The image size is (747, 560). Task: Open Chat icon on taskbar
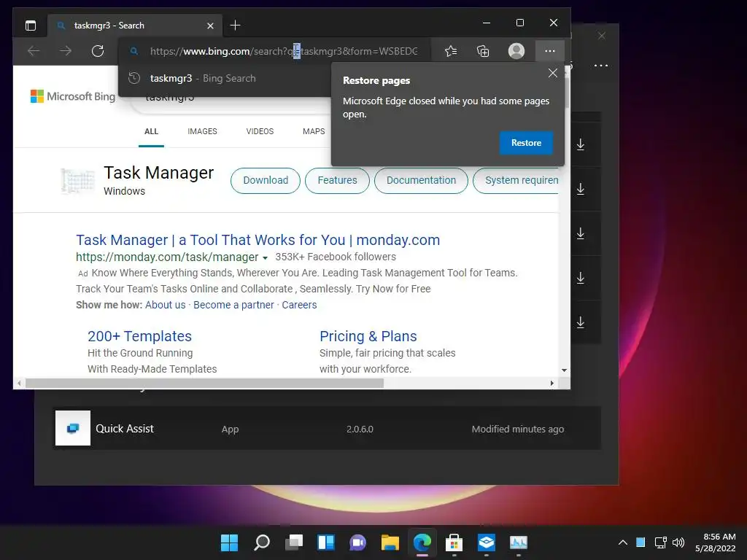pyautogui.click(x=357, y=542)
